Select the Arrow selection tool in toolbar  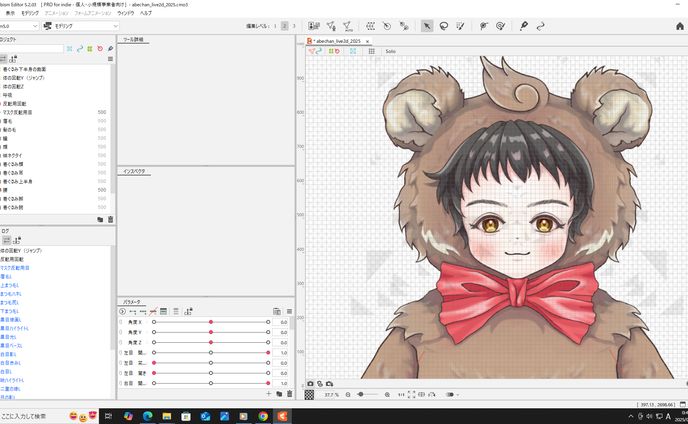pos(426,26)
